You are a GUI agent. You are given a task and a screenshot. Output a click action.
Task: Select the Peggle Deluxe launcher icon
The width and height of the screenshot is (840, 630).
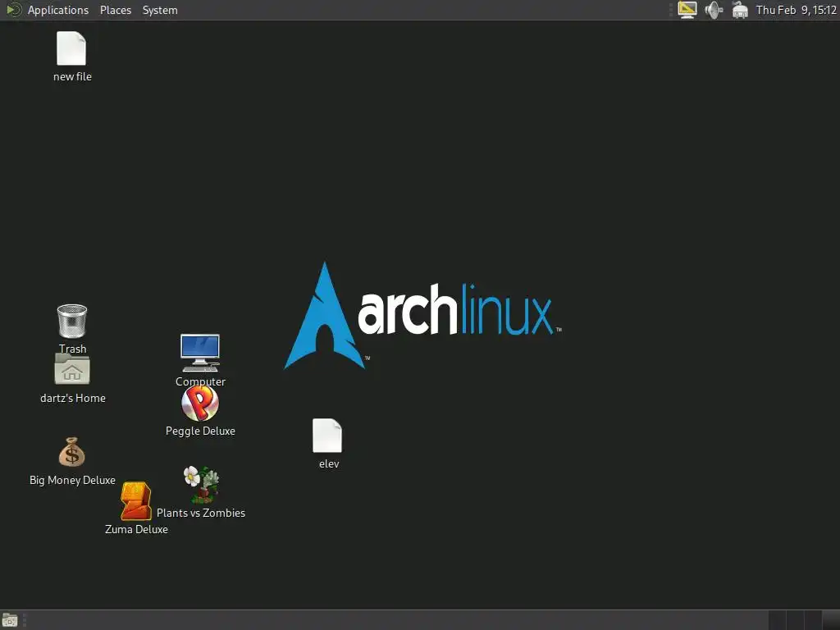(200, 403)
